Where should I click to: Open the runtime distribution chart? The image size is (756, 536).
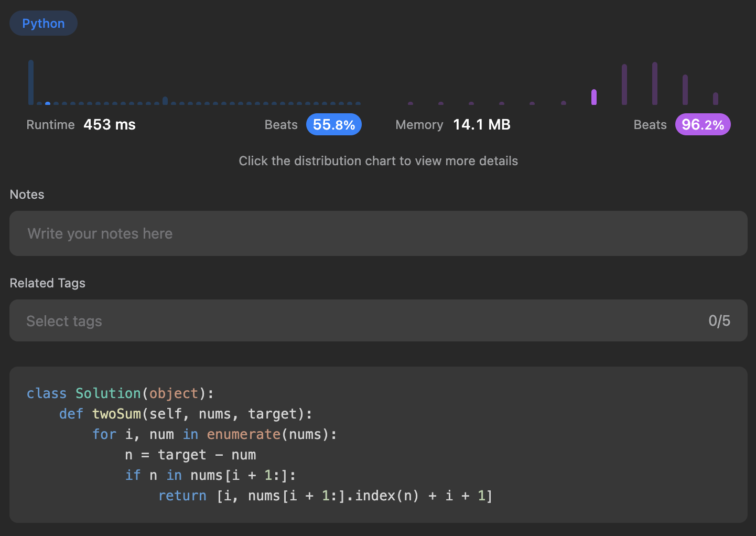click(x=195, y=82)
